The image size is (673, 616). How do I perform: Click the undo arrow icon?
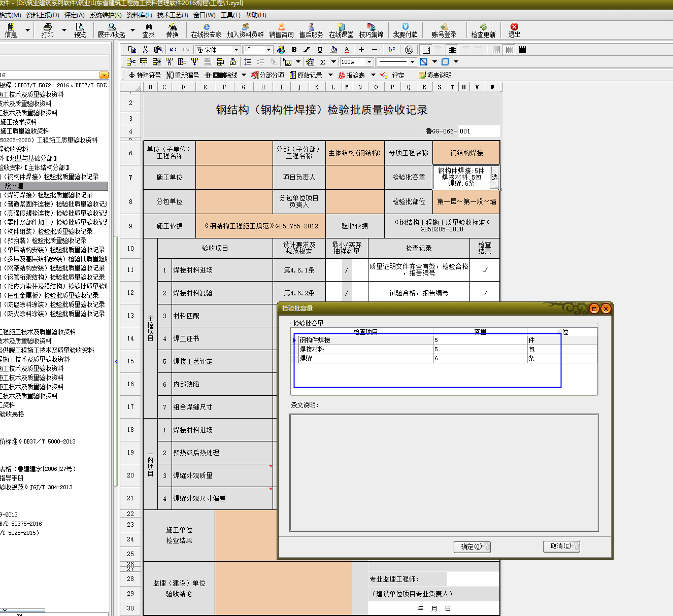pos(173,49)
